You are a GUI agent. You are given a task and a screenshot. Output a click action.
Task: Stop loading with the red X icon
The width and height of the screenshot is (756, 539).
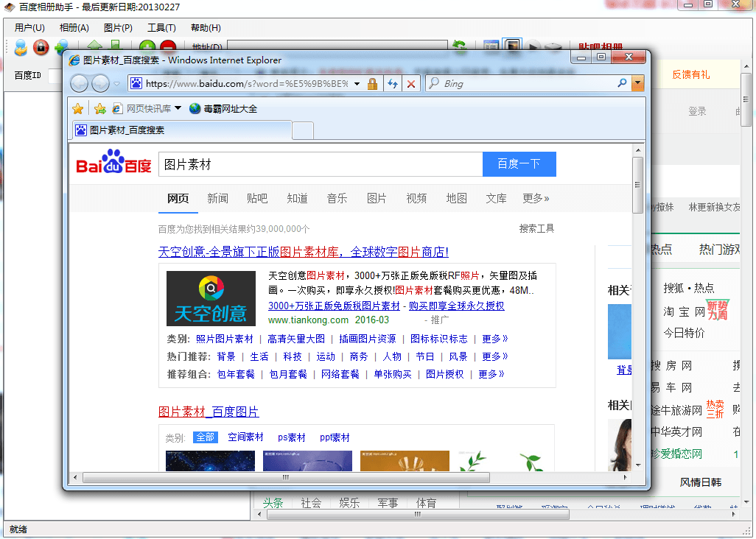click(x=411, y=84)
